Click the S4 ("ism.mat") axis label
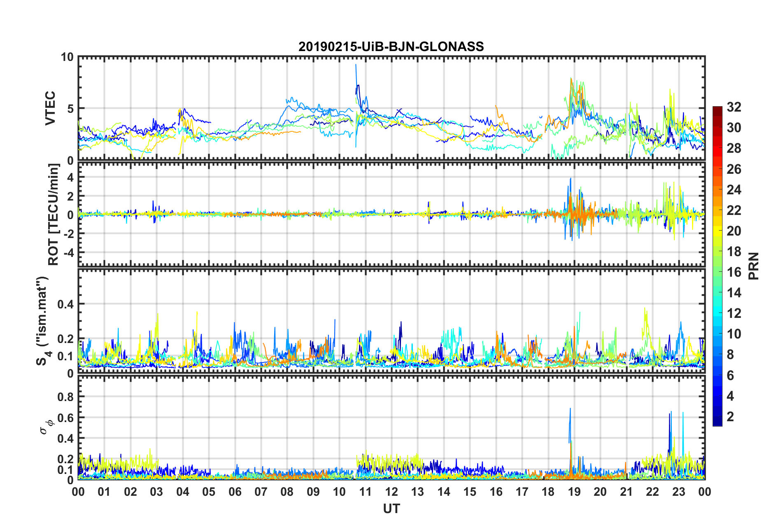The height and width of the screenshot is (532, 783). pos(42,321)
